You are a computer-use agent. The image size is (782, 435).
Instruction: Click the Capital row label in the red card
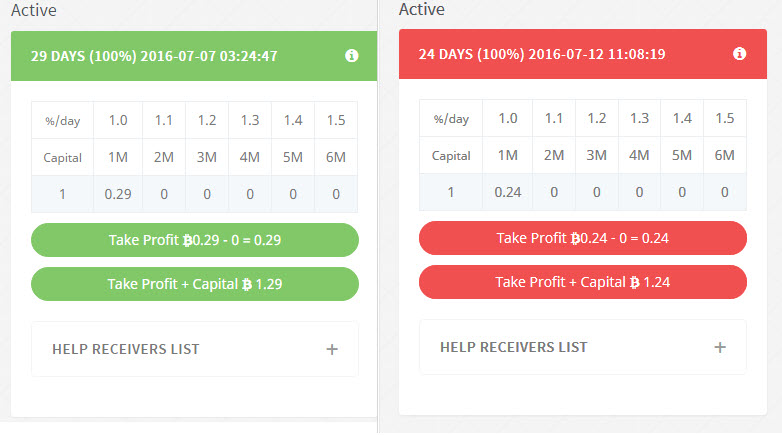pyautogui.click(x=450, y=155)
